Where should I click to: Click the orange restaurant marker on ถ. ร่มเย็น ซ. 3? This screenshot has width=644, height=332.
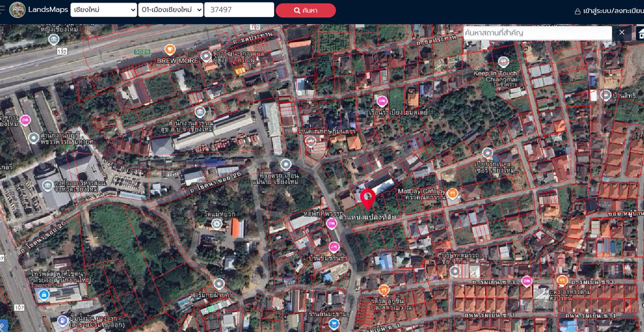562,280
